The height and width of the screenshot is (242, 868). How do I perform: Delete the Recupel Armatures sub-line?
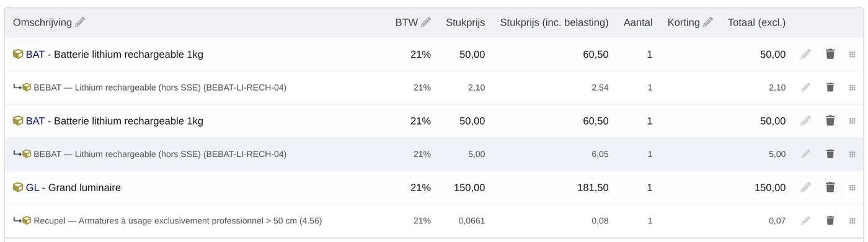point(830,220)
